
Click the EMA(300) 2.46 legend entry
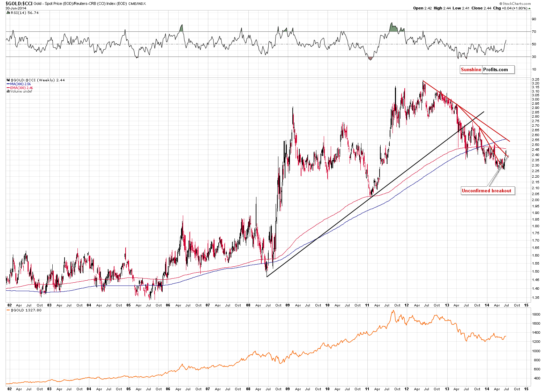pyautogui.click(x=22, y=88)
